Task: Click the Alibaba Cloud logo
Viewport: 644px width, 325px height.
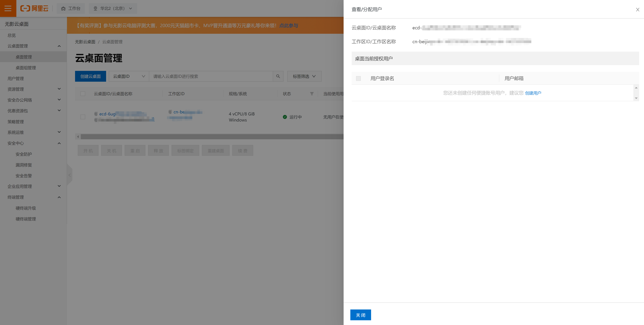Action: click(x=34, y=8)
